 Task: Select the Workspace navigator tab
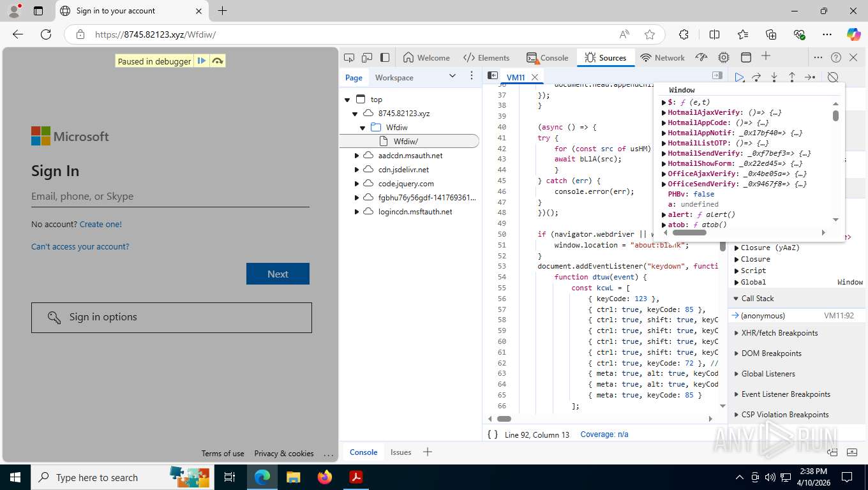(394, 77)
